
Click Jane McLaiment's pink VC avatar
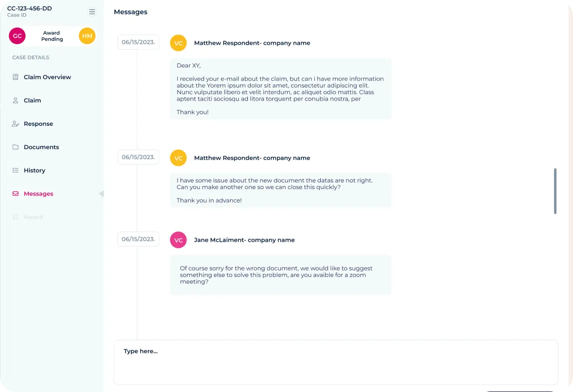[x=178, y=240]
